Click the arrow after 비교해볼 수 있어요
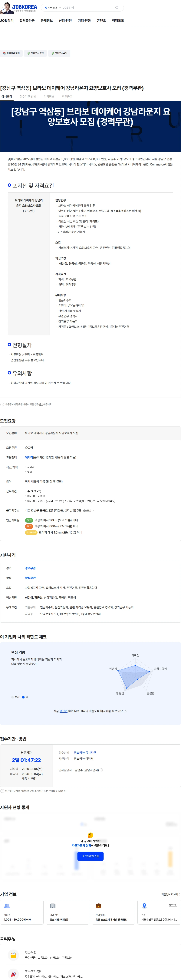Viewport: 181px width, 980px height. (126, 711)
